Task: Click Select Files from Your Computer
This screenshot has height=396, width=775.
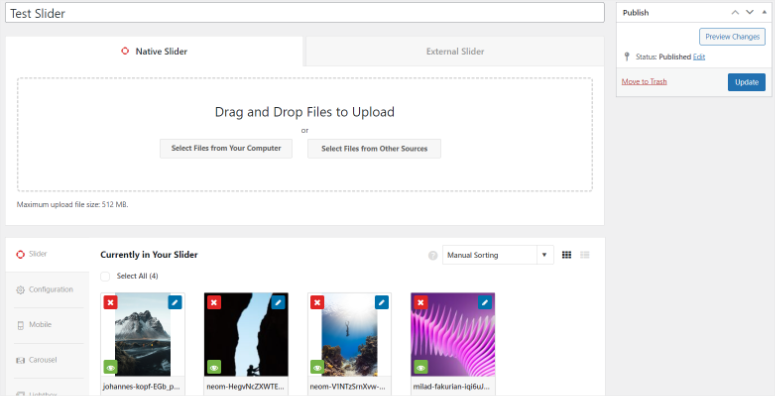Action: click(x=226, y=148)
